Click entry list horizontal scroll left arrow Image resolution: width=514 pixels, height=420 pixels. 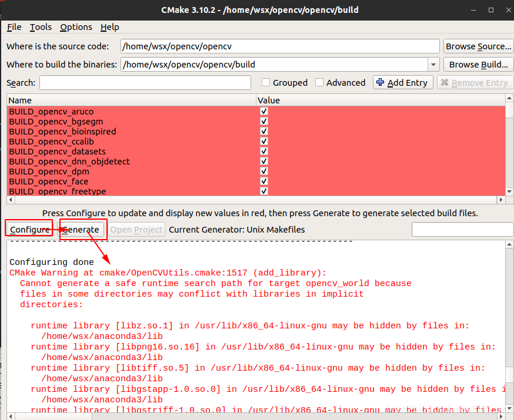(11, 199)
